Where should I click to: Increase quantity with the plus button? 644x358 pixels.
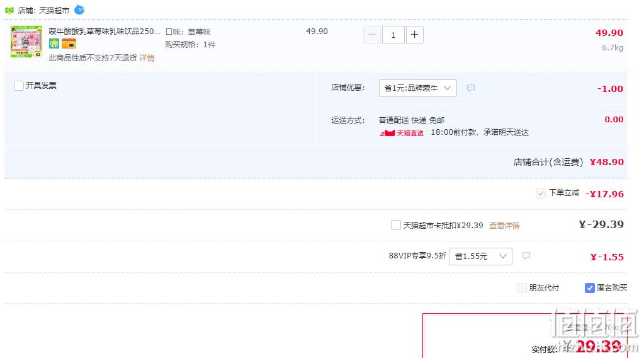coord(414,35)
